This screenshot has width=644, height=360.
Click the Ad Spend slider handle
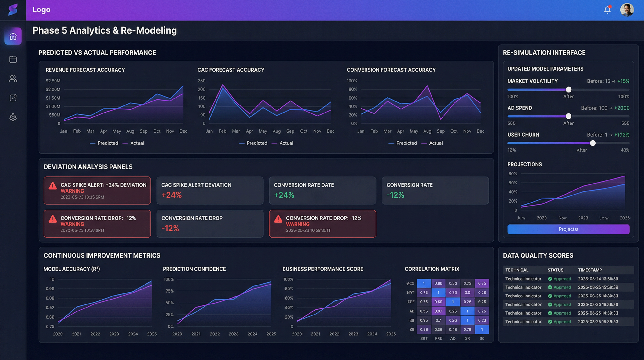(568, 116)
